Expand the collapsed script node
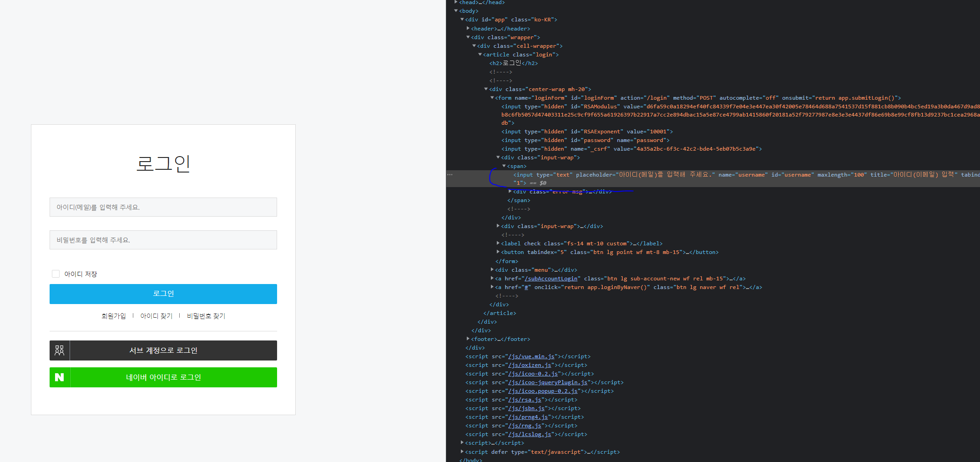This screenshot has width=980, height=462. coord(462,442)
